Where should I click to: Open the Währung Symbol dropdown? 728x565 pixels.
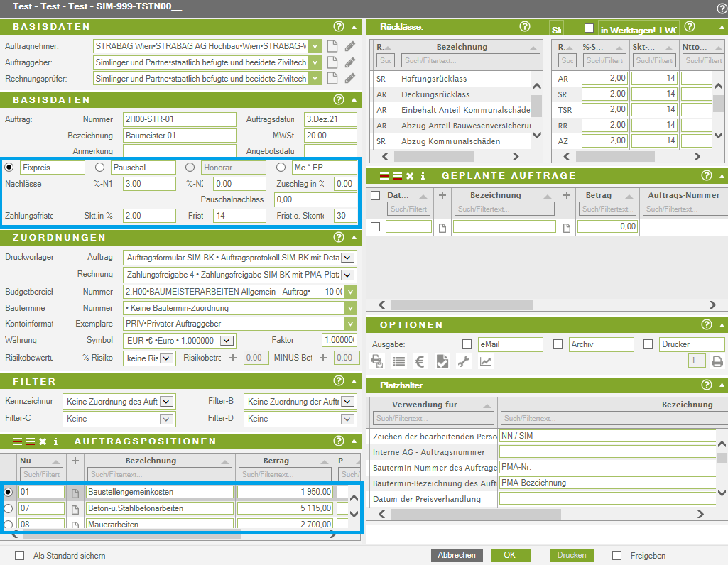coord(226,340)
